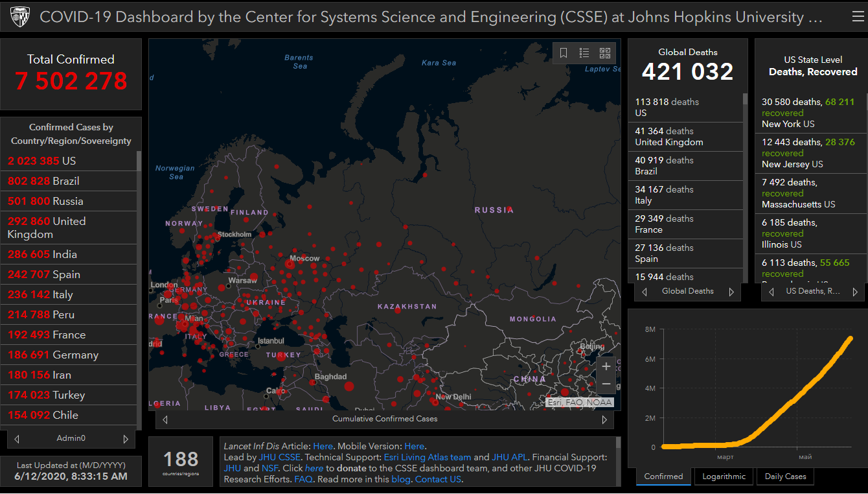Click next arrow beside Admin0
Screen dimensions: 868x494
[x=126, y=439]
